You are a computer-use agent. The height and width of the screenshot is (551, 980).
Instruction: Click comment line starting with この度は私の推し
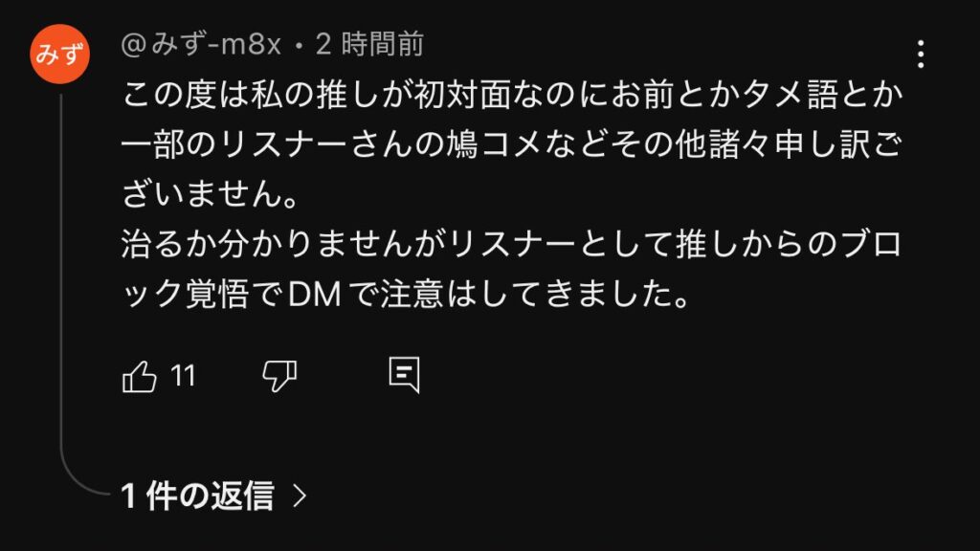pyautogui.click(x=512, y=96)
